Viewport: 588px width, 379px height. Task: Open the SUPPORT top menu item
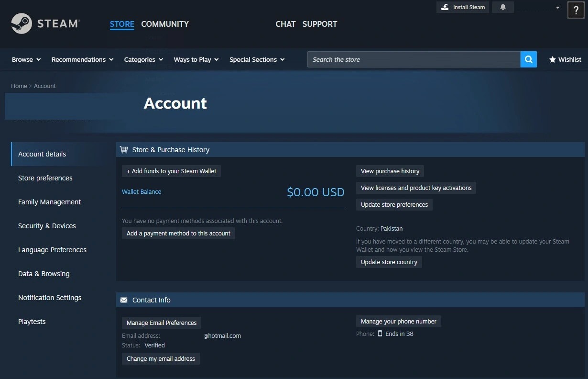320,24
